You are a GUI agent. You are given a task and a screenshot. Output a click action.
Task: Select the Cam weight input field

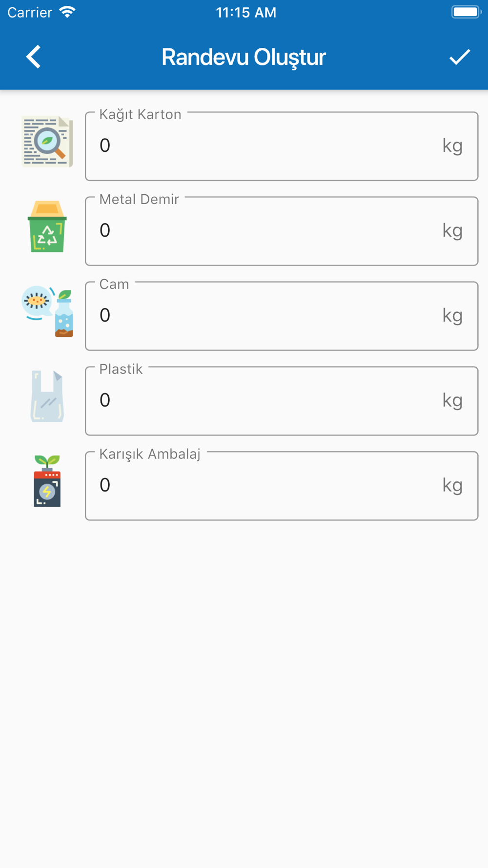(x=268, y=316)
